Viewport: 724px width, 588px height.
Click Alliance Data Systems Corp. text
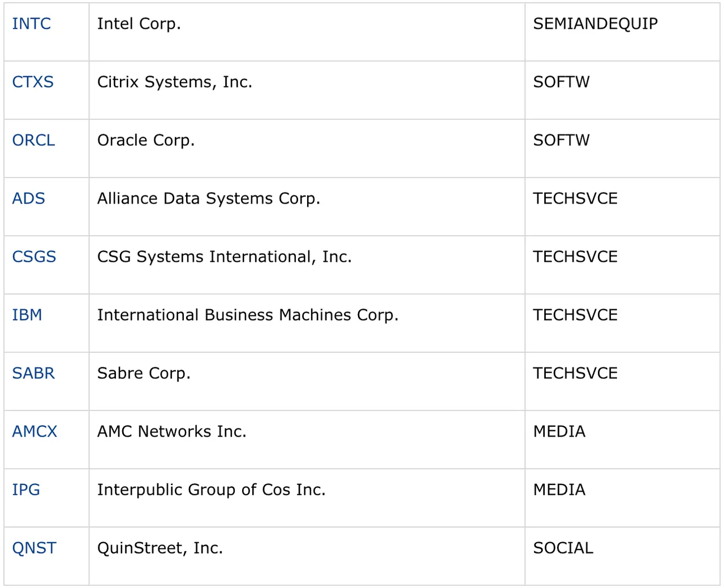tap(209, 198)
